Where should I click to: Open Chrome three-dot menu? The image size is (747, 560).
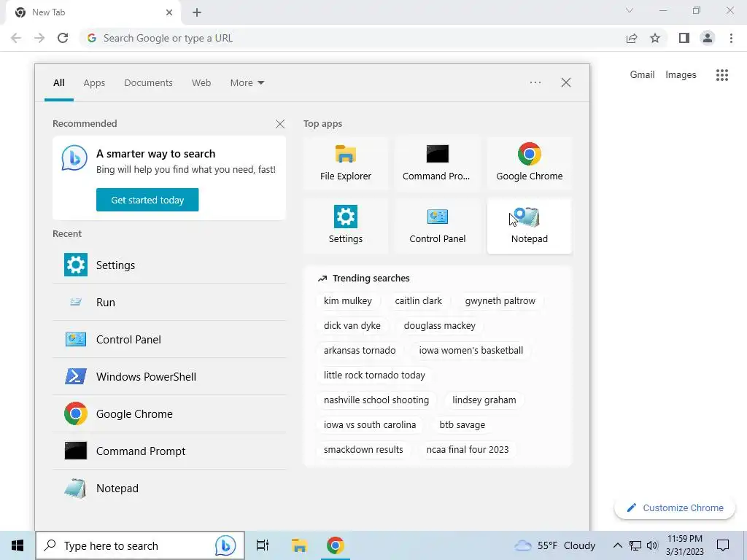(x=731, y=38)
